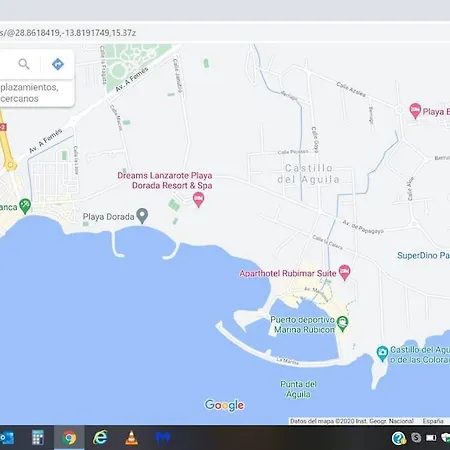Click the Chrome taskbar icon
The height and width of the screenshot is (450, 450).
tap(69, 437)
